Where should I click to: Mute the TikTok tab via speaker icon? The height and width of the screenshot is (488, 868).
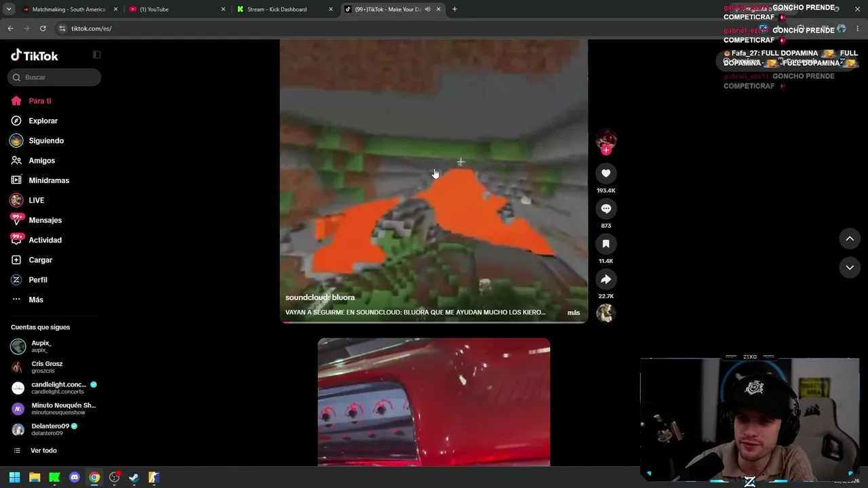tap(428, 9)
